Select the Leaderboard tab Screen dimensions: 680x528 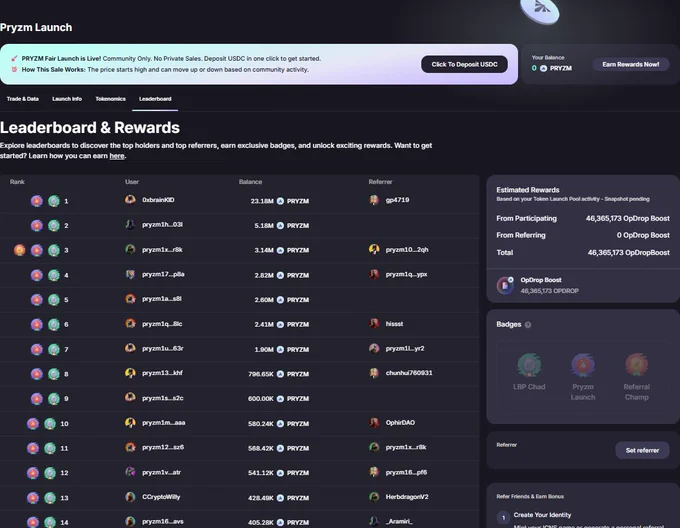coord(155,99)
